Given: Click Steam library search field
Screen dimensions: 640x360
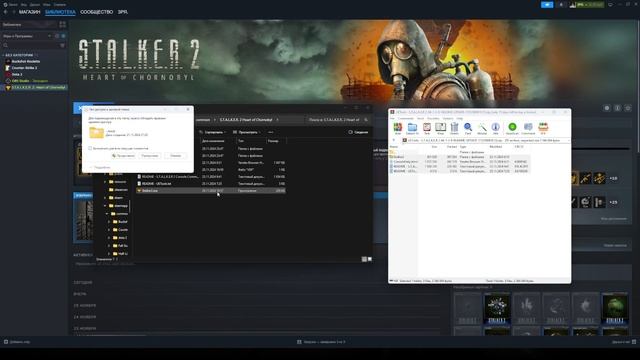Looking at the screenshot, I should click(x=31, y=45).
